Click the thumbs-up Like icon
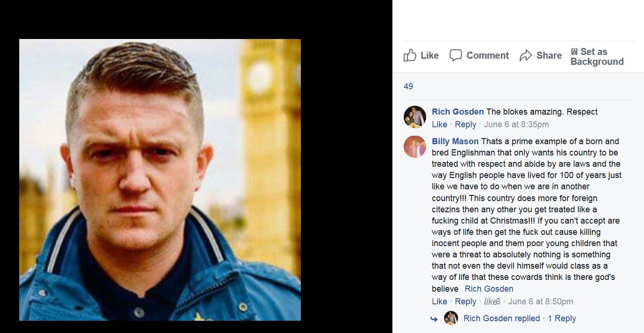644x333 pixels. pos(410,55)
